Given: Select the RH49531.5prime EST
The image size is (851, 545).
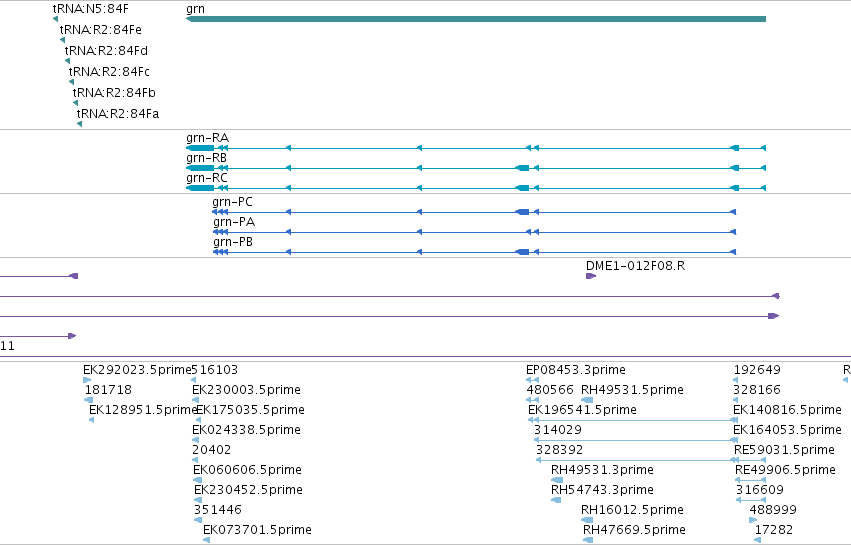Looking at the screenshot, I should [632, 390].
